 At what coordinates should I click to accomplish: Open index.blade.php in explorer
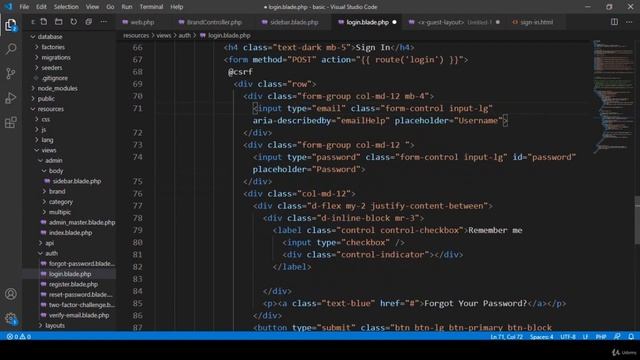point(70,233)
